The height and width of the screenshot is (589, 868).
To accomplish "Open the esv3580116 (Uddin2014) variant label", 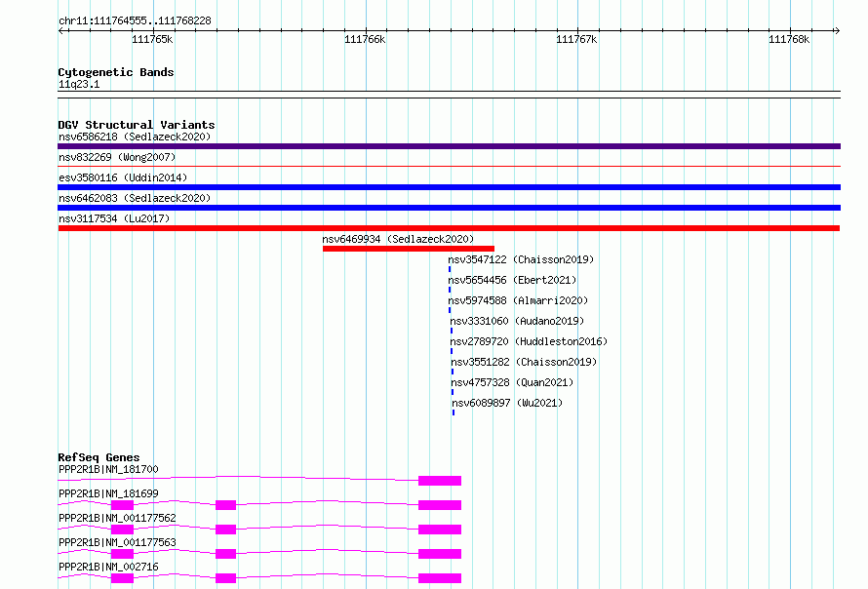I will click(x=123, y=177).
